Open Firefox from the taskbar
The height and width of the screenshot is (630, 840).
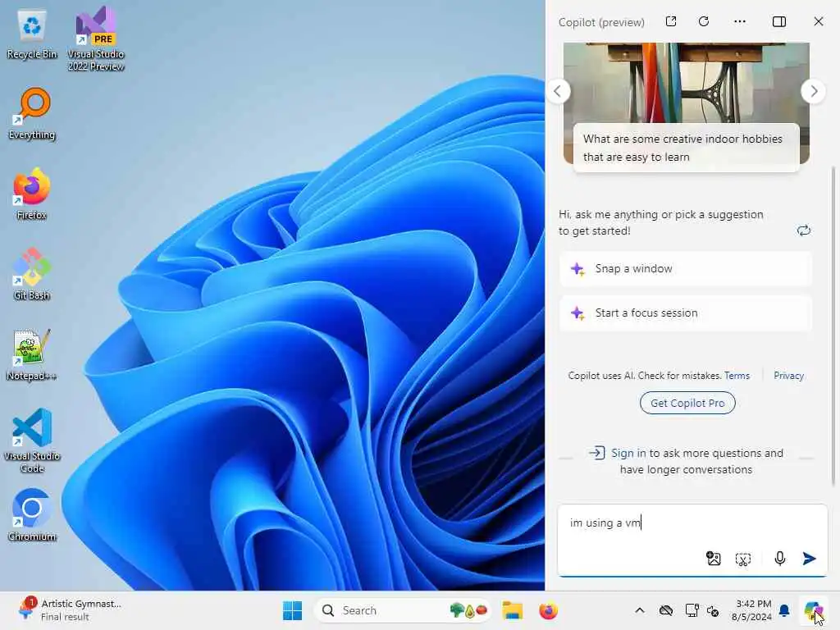point(548,610)
